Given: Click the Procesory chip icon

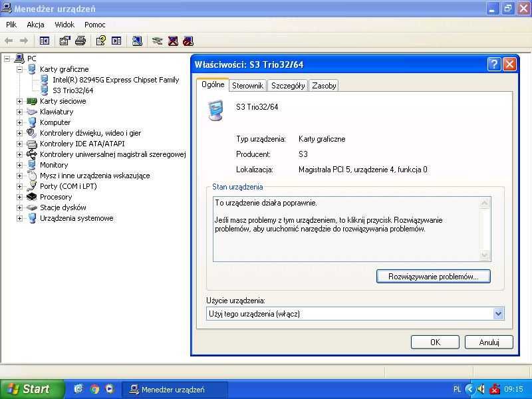Looking at the screenshot, I should (31, 196).
